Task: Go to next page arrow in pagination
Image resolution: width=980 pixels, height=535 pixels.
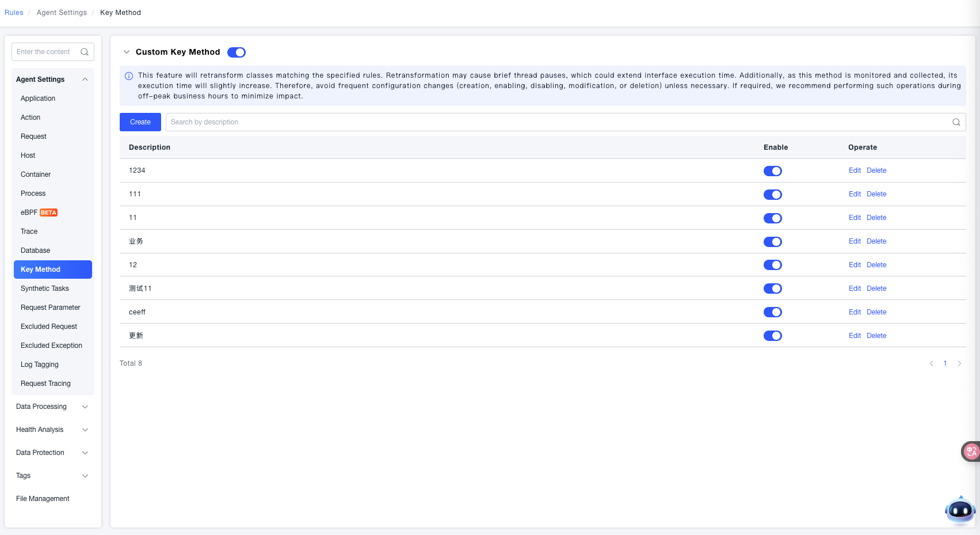Action: tap(959, 363)
